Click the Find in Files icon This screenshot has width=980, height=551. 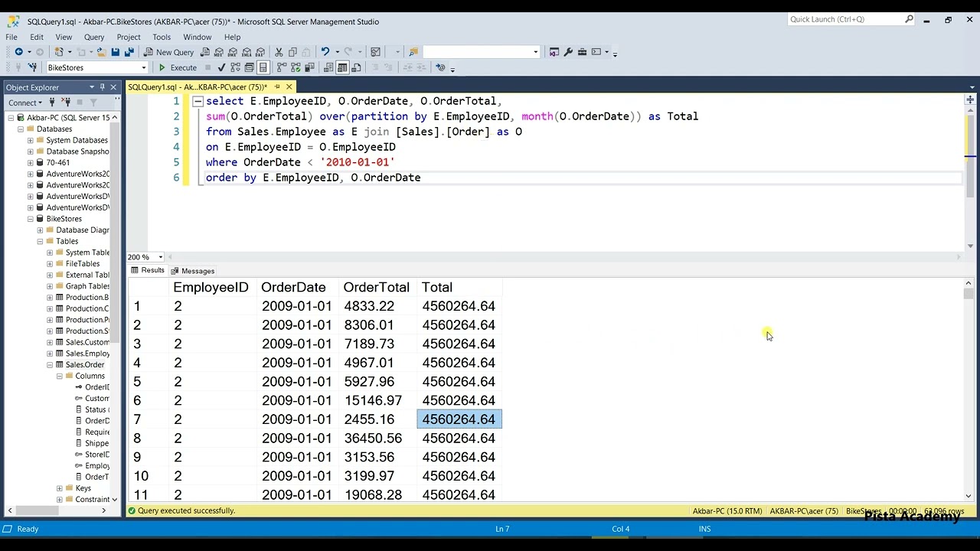tap(413, 52)
